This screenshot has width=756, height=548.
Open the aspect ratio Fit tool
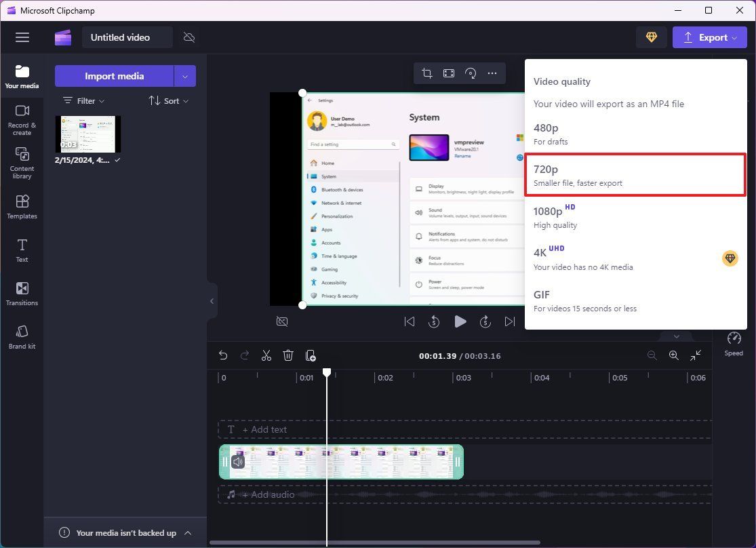(449, 73)
